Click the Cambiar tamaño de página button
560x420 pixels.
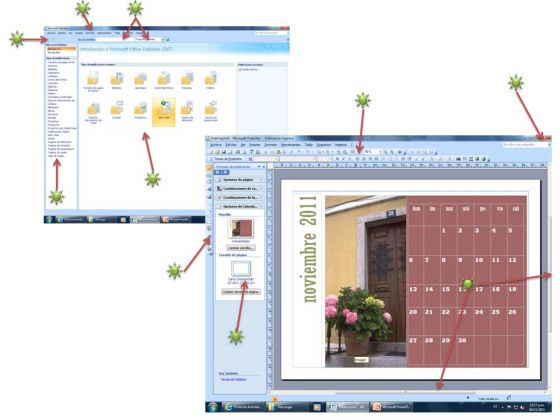241,292
